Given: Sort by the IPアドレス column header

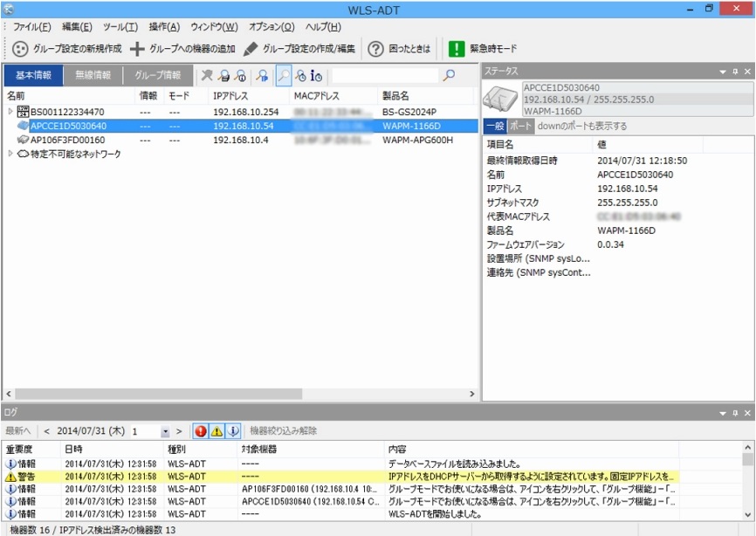Looking at the screenshot, I should tap(251, 96).
